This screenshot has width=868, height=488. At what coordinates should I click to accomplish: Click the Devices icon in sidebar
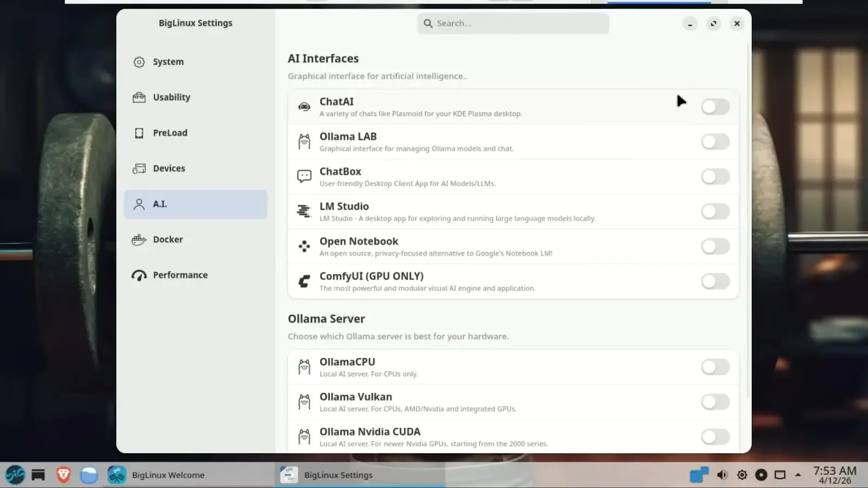coord(139,169)
